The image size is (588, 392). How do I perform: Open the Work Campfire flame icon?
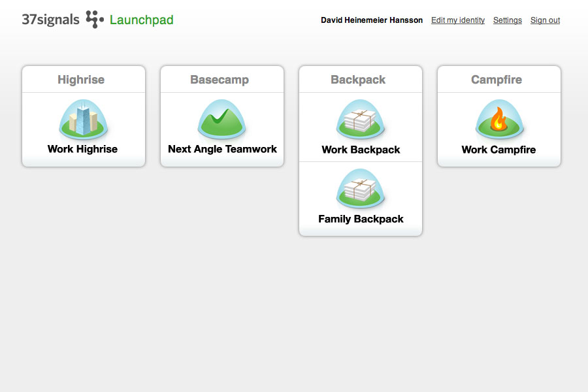pos(498,119)
